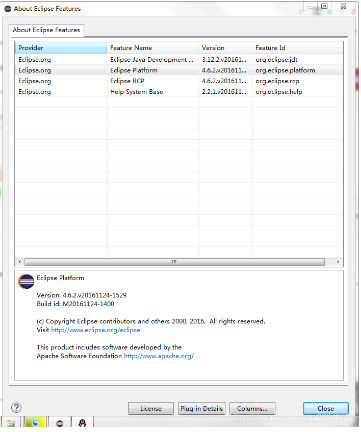
Task: Click the horizontal scrollbar thumb
Action: click(x=174, y=262)
